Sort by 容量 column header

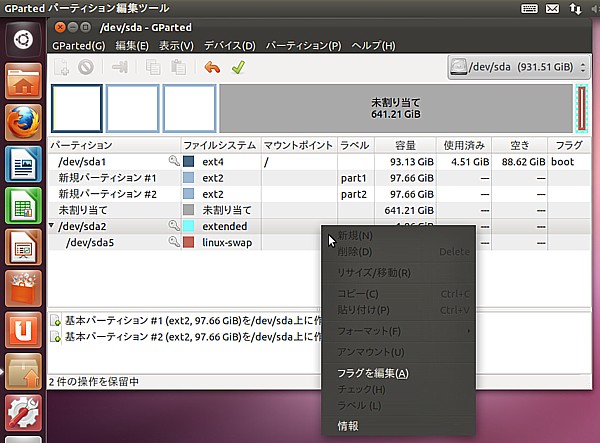405,145
